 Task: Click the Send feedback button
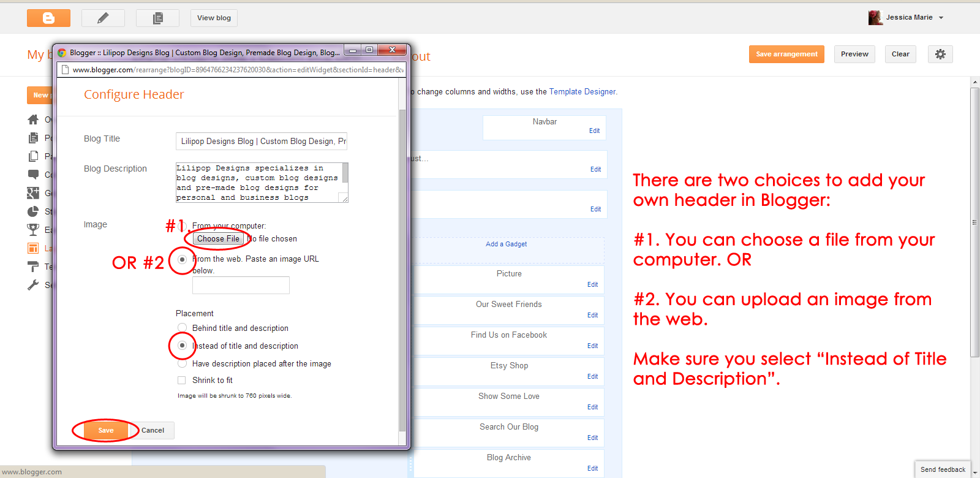point(943,469)
